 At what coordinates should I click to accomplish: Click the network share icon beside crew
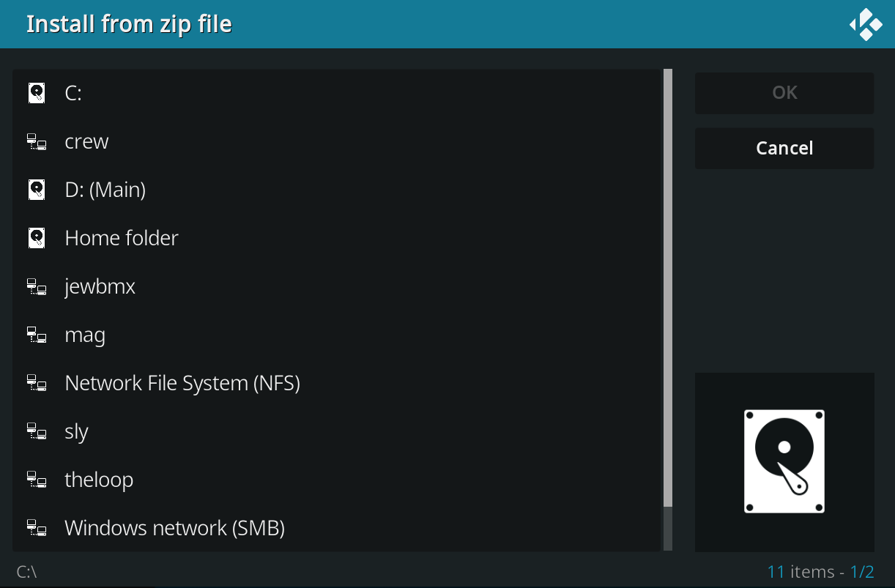point(37,141)
